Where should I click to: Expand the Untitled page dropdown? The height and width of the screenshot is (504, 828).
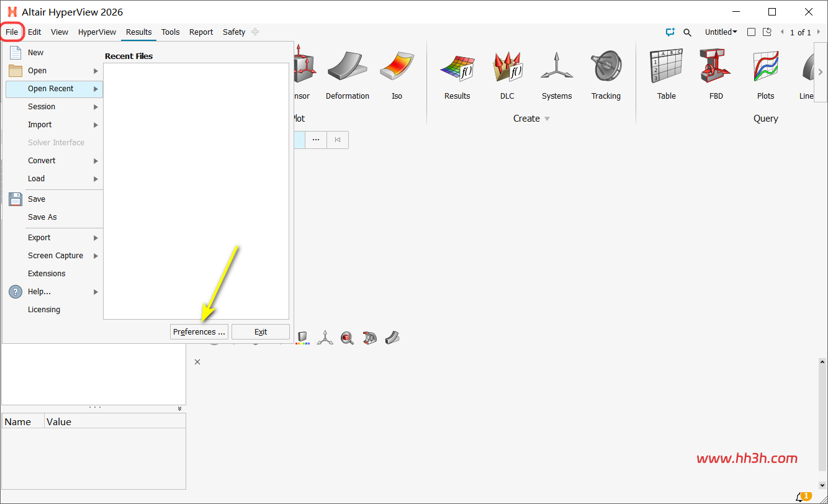pos(721,32)
